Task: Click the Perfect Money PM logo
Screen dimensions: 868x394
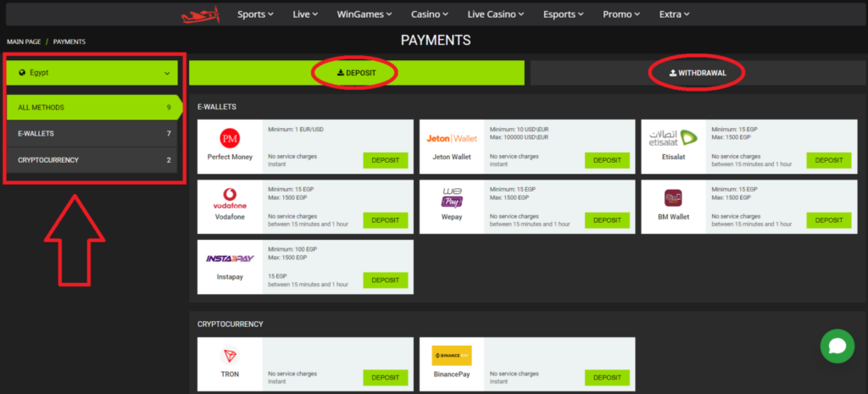Action: click(x=230, y=138)
